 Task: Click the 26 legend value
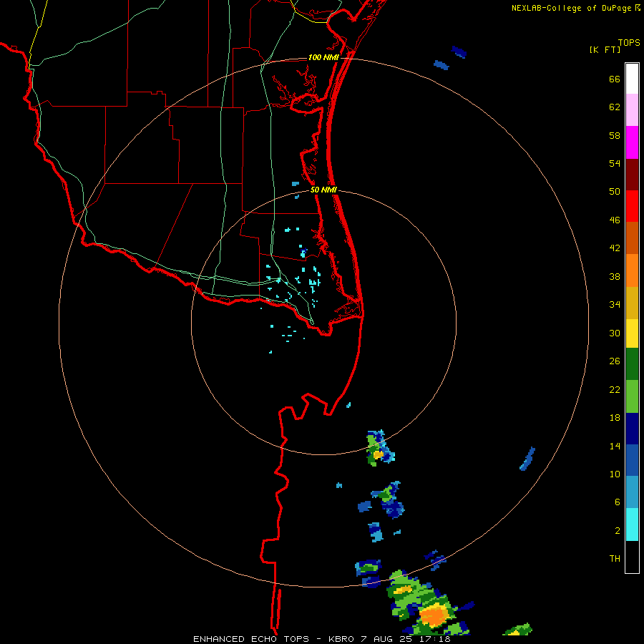pos(615,361)
